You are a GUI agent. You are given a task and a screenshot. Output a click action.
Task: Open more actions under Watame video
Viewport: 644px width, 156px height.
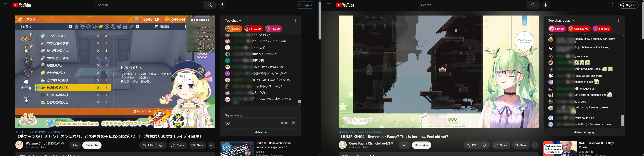coord(211,145)
